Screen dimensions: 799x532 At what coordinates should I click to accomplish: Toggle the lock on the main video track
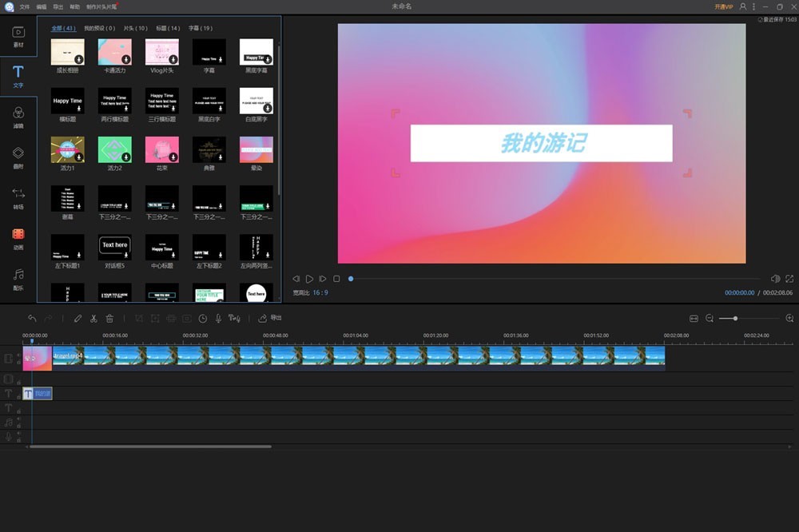click(x=19, y=363)
